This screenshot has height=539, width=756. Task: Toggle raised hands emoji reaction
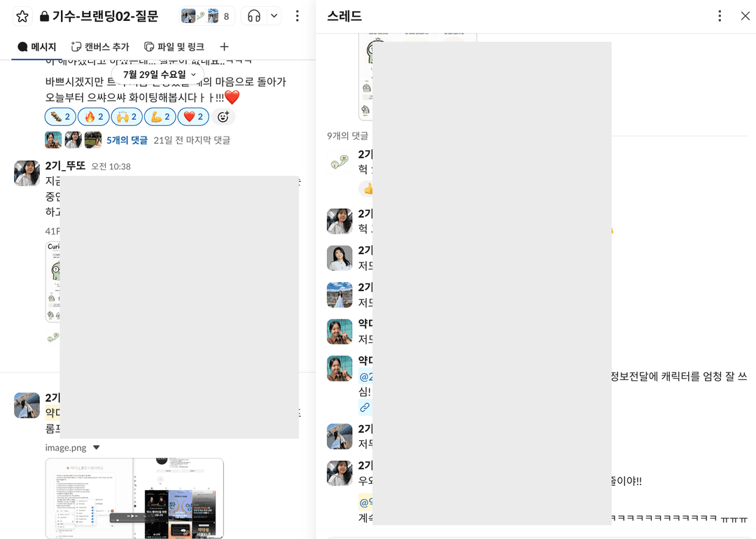(x=127, y=117)
